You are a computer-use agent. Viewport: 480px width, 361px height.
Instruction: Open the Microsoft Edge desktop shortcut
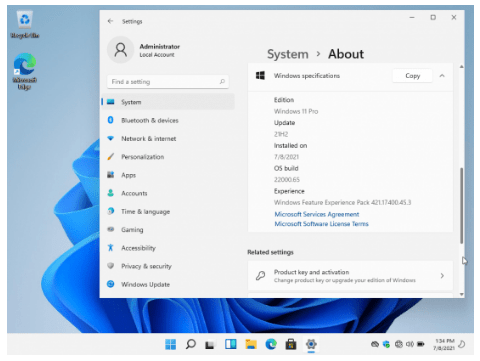coord(25,71)
